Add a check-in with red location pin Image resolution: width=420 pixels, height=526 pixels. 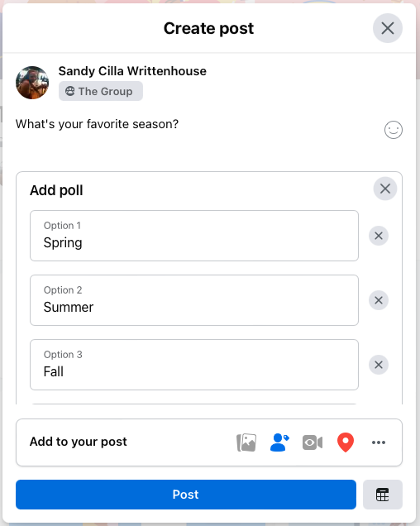(346, 442)
